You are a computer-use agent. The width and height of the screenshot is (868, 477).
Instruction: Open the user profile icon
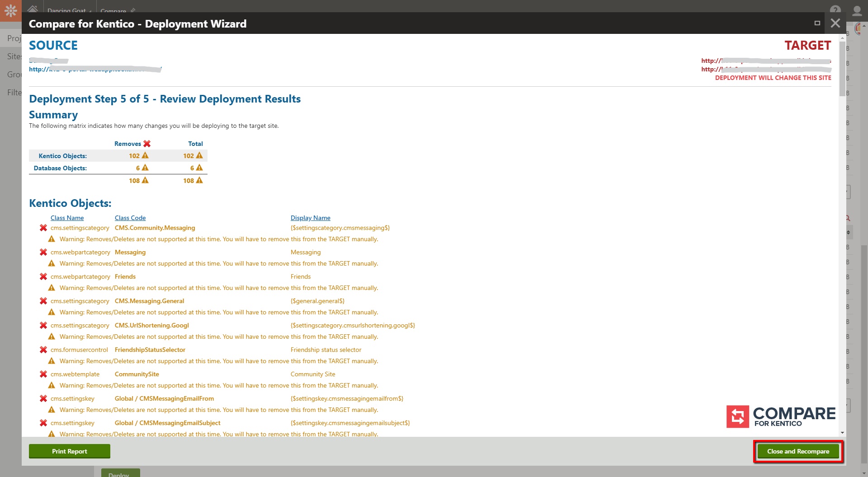(857, 10)
